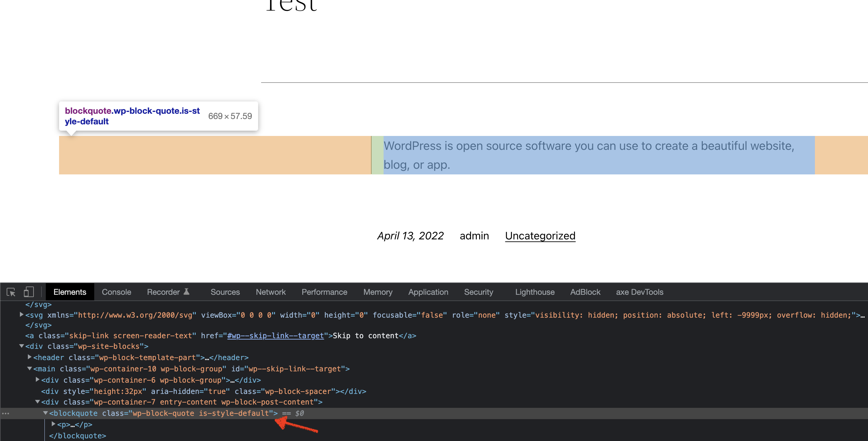The image size is (868, 441).
Task: Collapse the wp-site-blocks div node
Action: click(x=22, y=346)
